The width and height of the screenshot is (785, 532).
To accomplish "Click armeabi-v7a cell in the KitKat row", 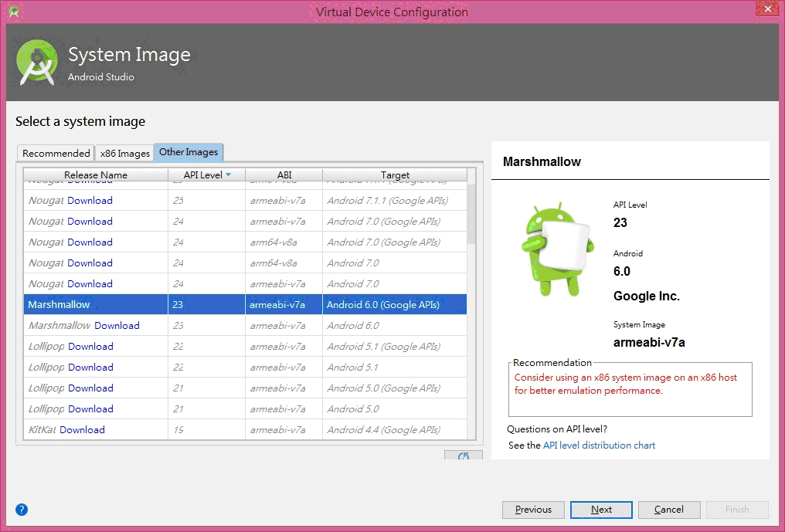I will point(284,430).
